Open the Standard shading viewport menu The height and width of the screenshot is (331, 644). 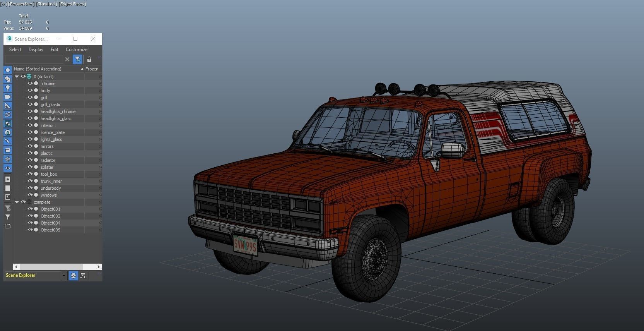[46, 4]
